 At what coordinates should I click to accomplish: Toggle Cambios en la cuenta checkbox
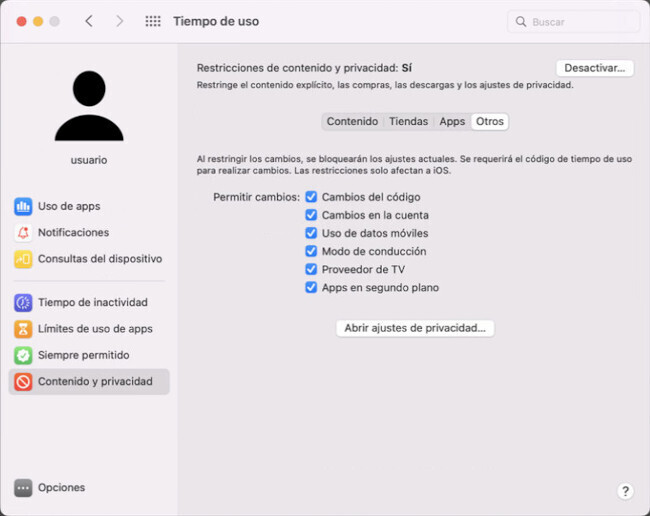[311, 215]
